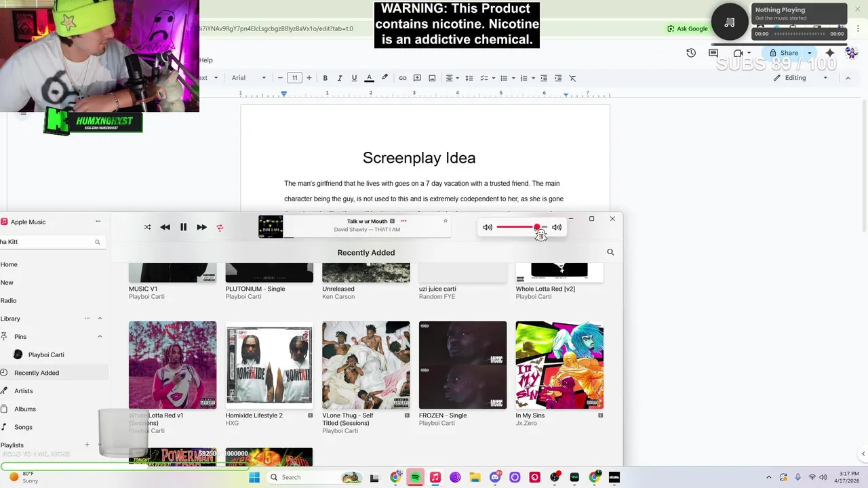868x488 pixels.
Task: Open highlight color tool in Docs
Action: 384,78
